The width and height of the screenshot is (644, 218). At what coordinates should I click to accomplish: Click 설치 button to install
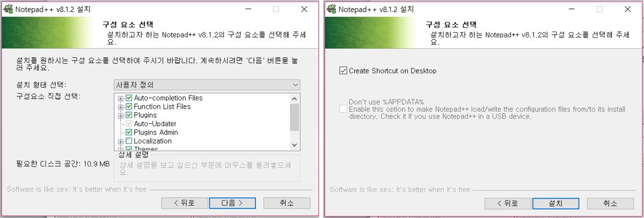[556, 203]
